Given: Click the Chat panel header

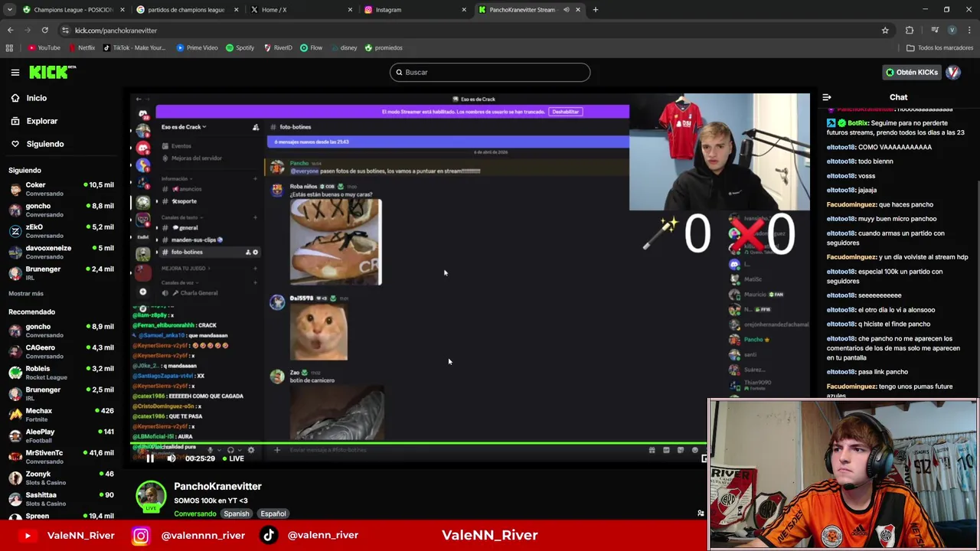Looking at the screenshot, I should point(898,98).
